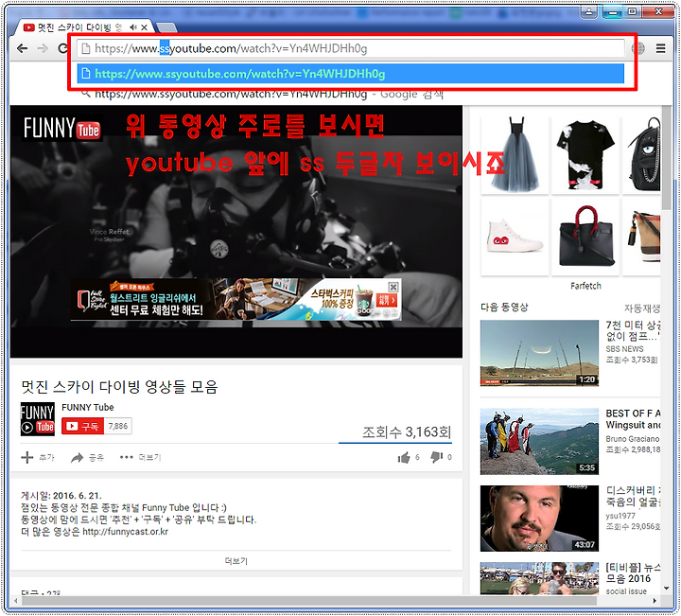Viewport: 681px width, 616px height.
Task: Click the black graphic t-shirt ad
Action: (x=585, y=154)
